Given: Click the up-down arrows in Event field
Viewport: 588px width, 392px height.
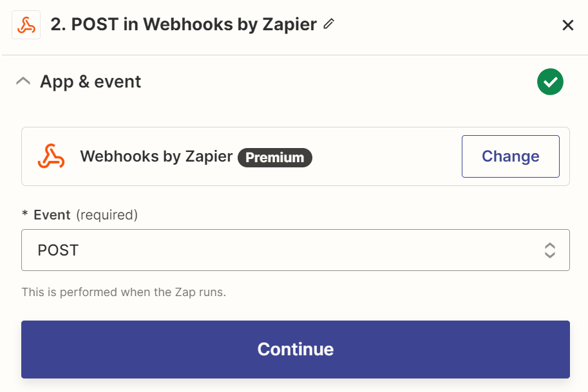Looking at the screenshot, I should coord(550,250).
